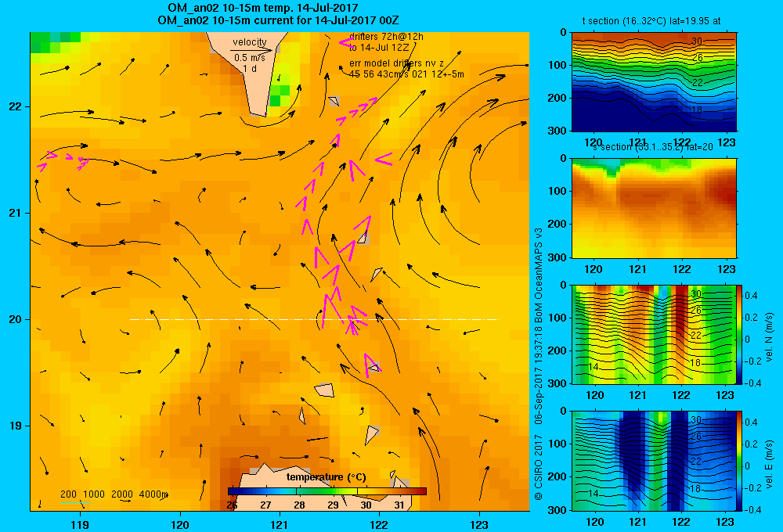Click the '14' contour label in the vel. E panel
Image resolution: width=783 pixels, height=532 pixels.
[x=593, y=493]
